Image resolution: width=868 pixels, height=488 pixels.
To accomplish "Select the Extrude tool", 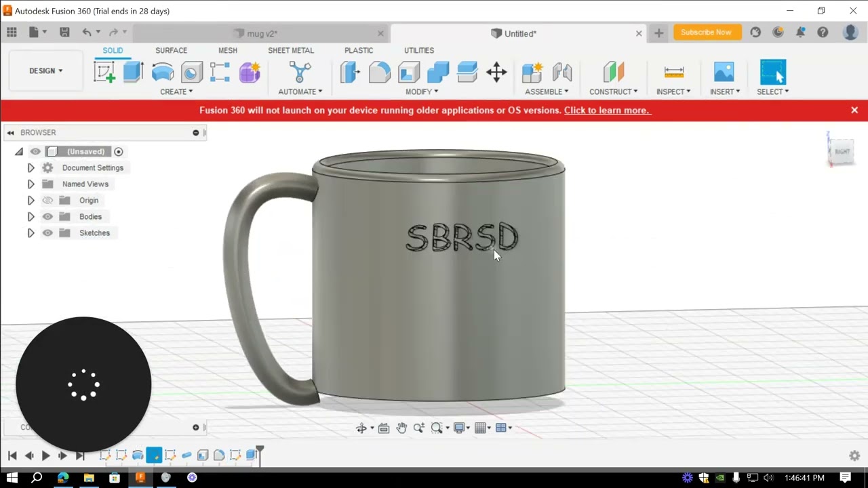I will pos(133,72).
